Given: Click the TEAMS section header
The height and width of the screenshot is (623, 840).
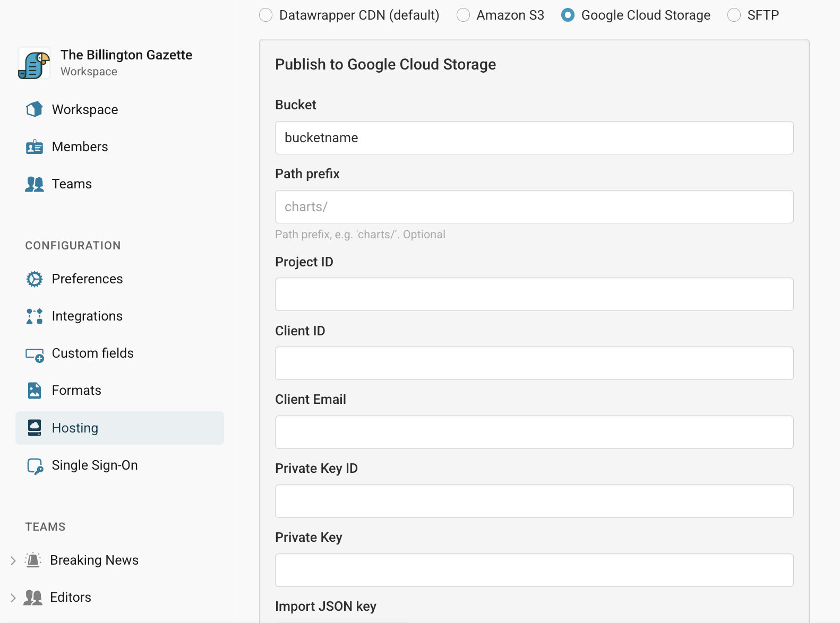Looking at the screenshot, I should click(46, 527).
